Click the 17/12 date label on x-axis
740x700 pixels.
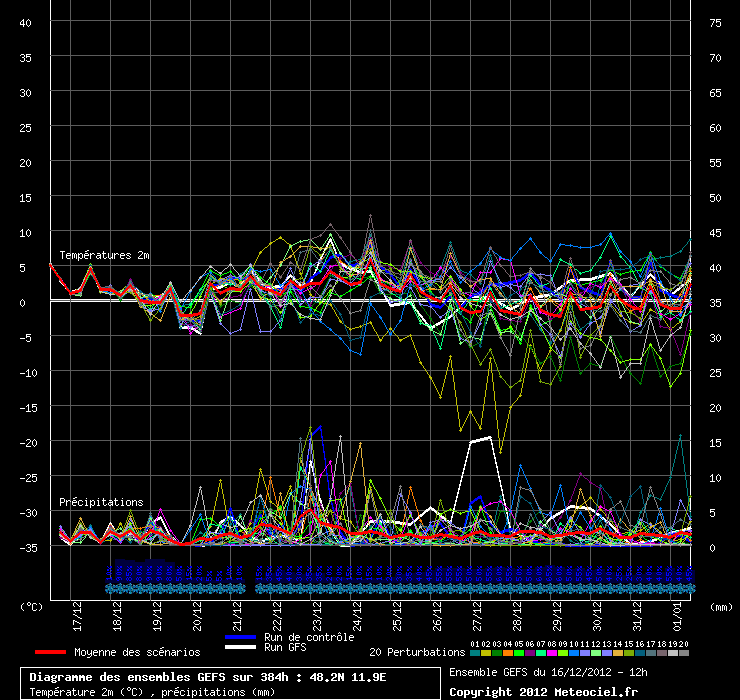tap(77, 616)
